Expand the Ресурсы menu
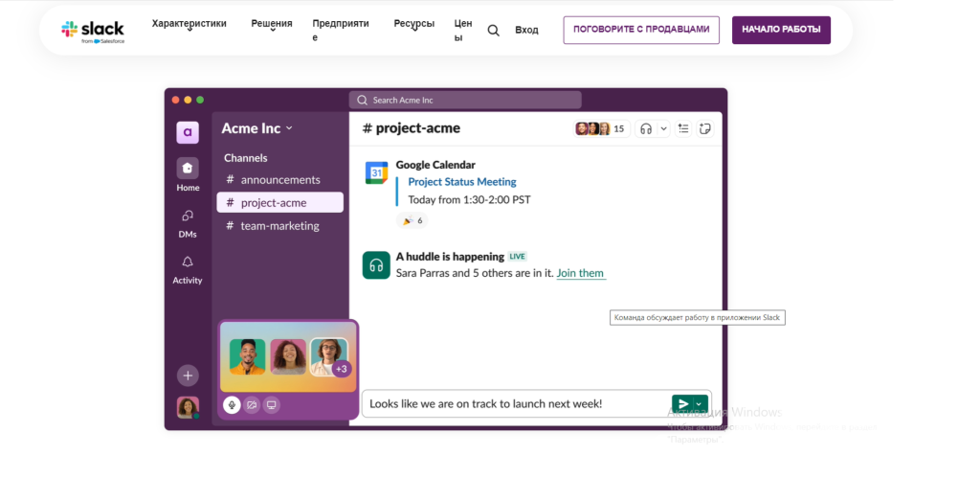Image resolution: width=980 pixels, height=478 pixels. 413,24
